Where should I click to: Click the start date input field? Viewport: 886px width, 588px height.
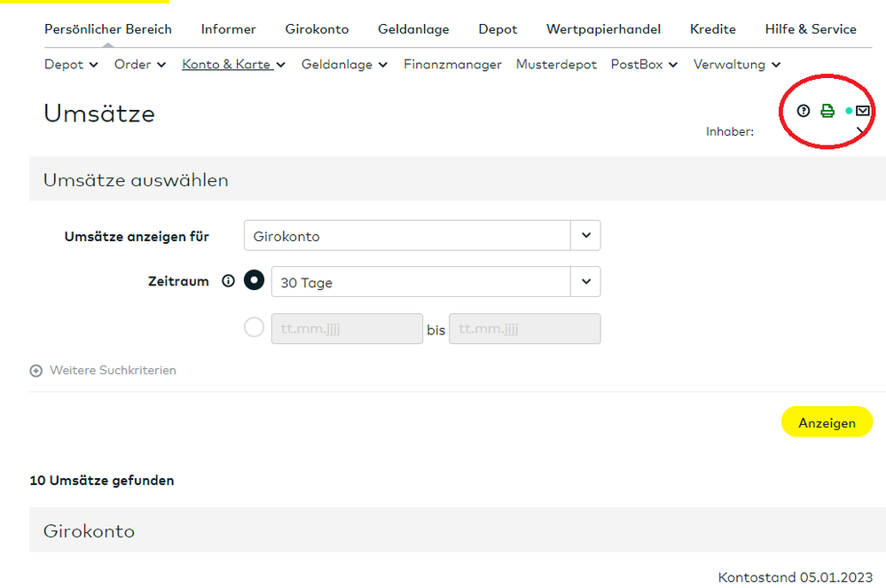[x=347, y=329]
